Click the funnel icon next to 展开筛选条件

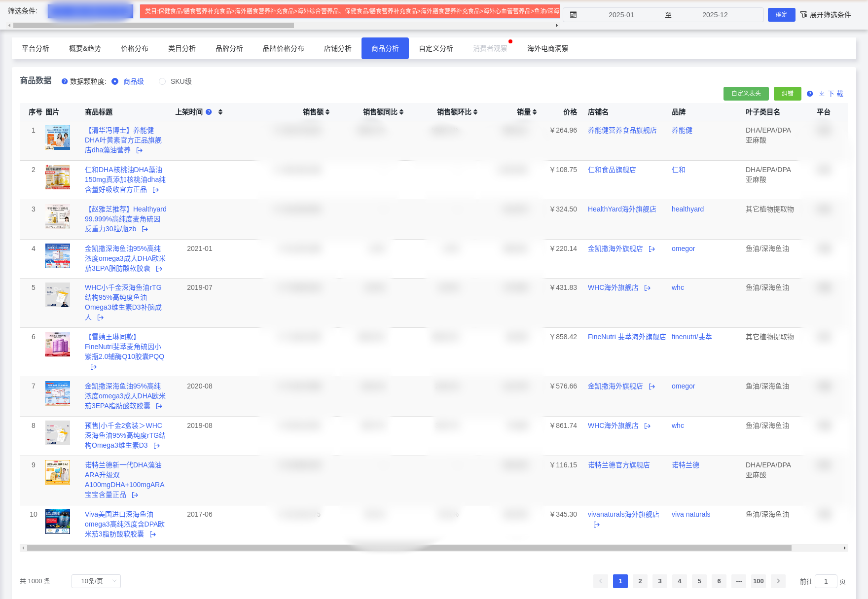[x=804, y=15]
